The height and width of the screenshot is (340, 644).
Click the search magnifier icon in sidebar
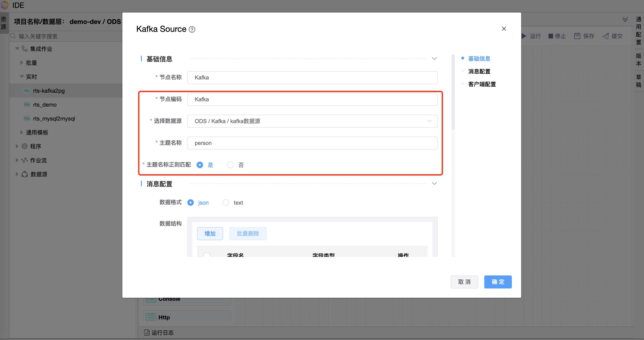tap(13, 36)
